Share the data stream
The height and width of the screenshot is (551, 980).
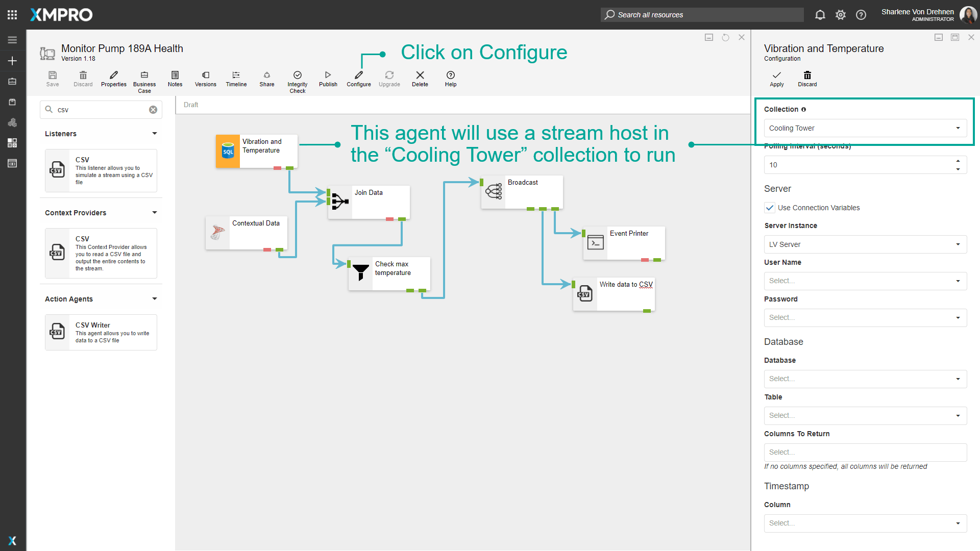pos(266,79)
